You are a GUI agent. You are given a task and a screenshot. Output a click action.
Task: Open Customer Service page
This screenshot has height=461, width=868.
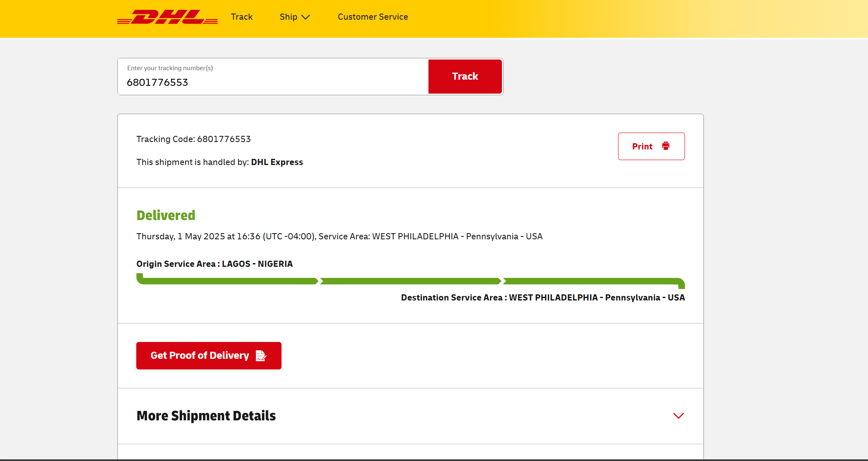[x=373, y=17]
